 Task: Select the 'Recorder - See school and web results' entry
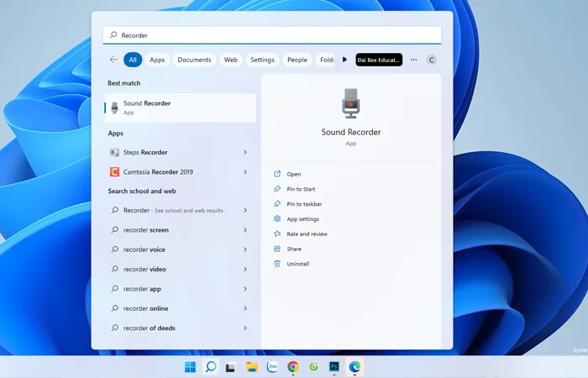point(180,210)
